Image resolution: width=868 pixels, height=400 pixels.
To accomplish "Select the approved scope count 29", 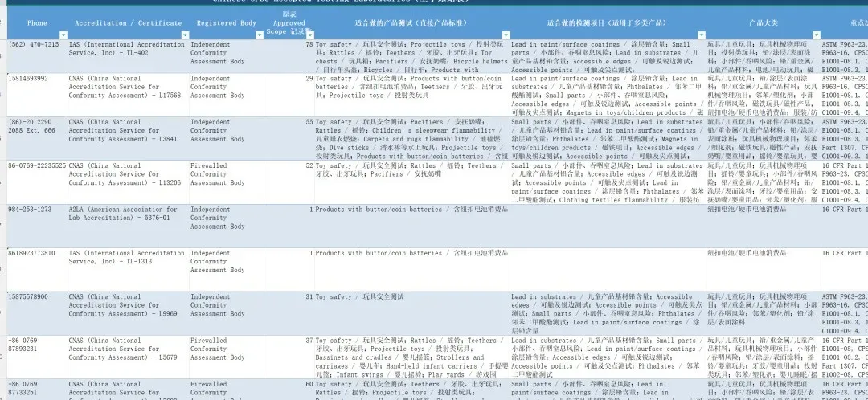I will coord(289,95).
